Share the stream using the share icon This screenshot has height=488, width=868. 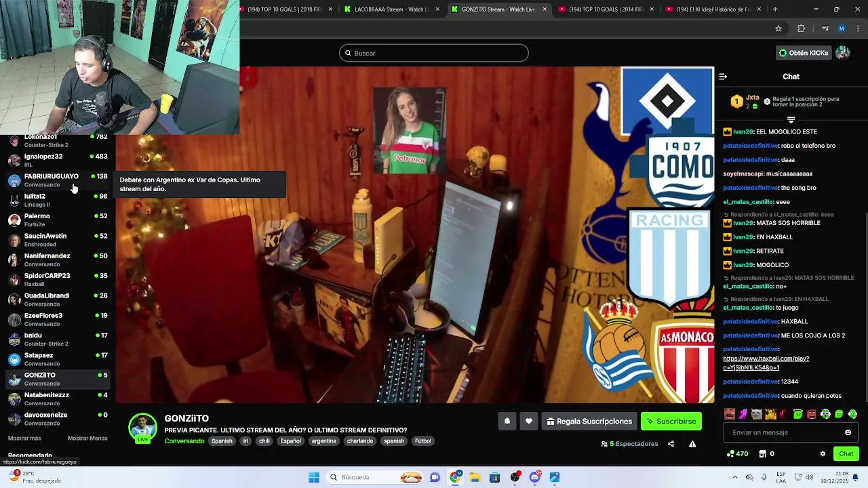coord(671,444)
